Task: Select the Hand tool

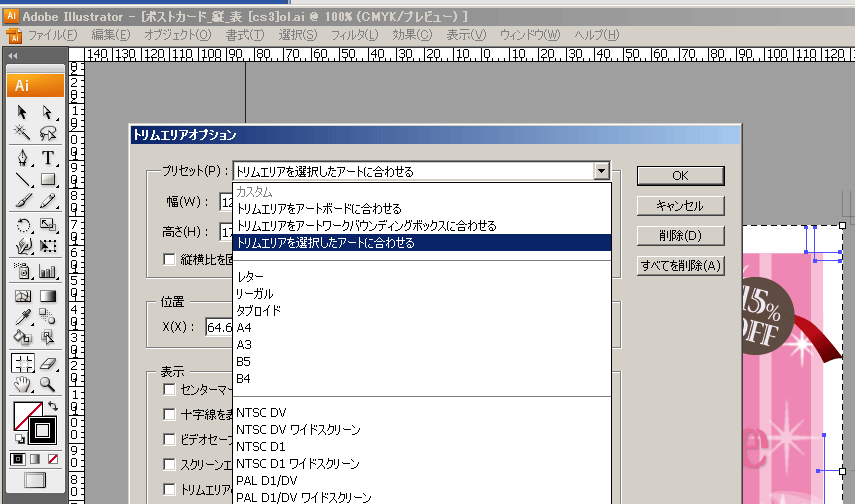Action: 22,384
